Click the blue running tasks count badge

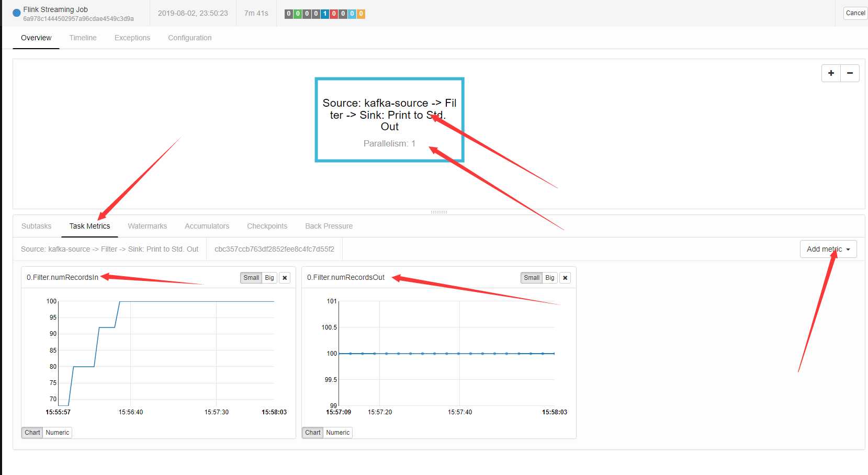(325, 14)
